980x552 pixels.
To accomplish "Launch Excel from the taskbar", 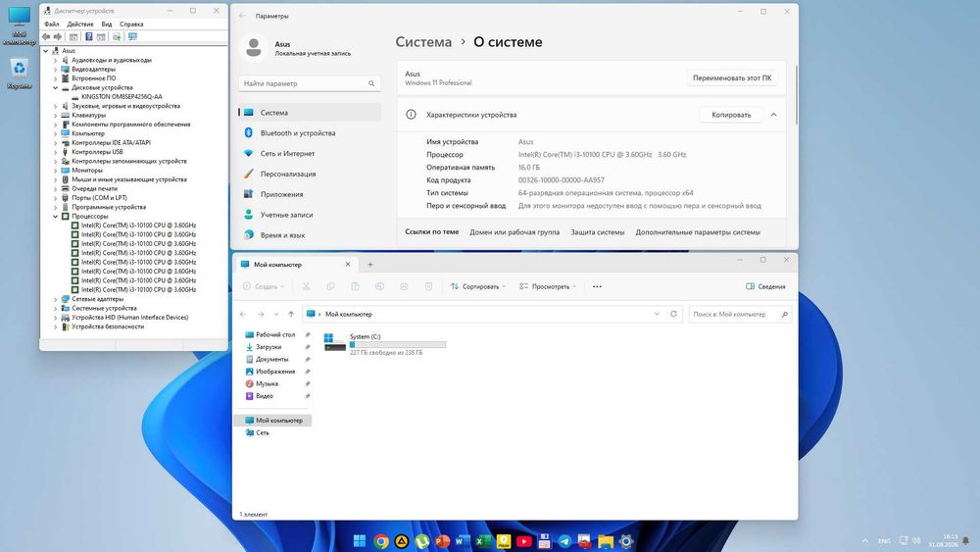I will pyautogui.click(x=482, y=541).
